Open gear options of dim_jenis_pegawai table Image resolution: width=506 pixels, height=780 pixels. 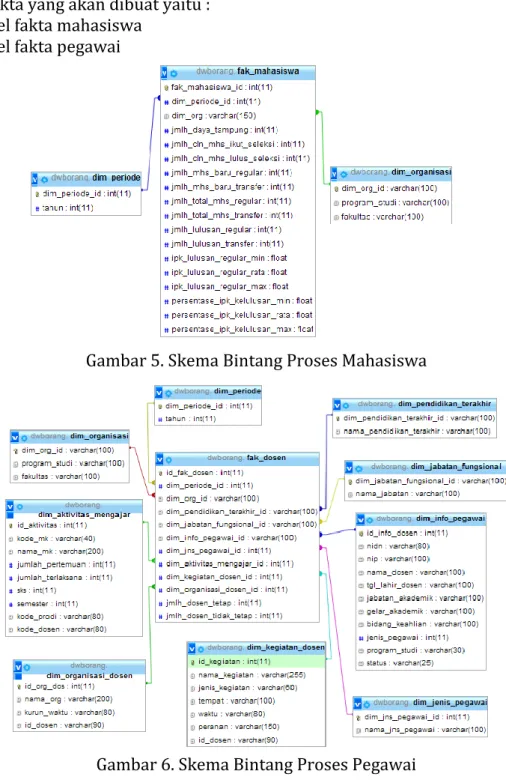point(366,704)
